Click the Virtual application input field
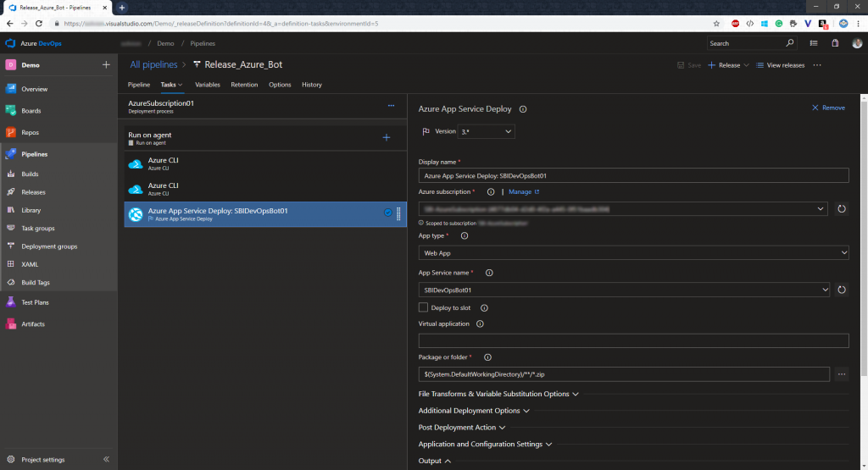This screenshot has height=470, width=868. pos(633,340)
